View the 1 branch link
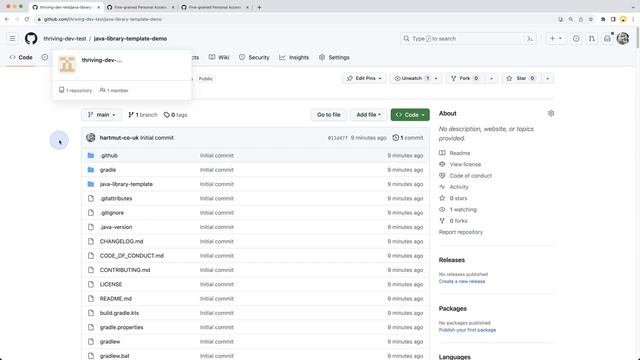The image size is (640, 360). coord(143,115)
